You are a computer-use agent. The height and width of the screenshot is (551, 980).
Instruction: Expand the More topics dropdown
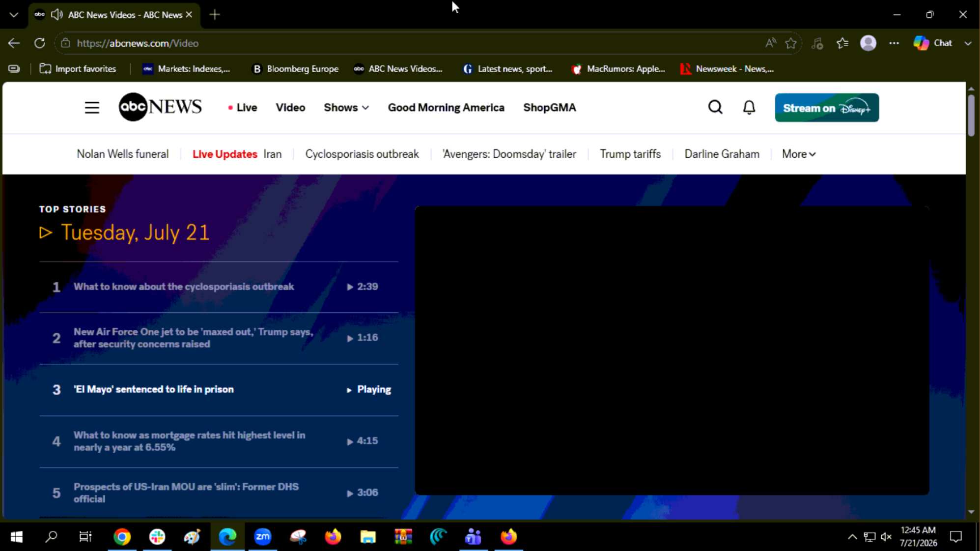tap(799, 154)
